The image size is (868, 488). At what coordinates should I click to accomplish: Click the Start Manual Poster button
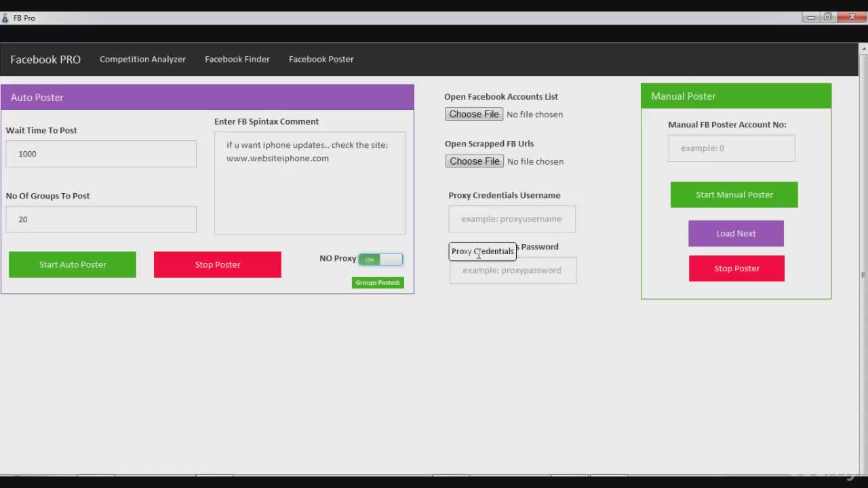pos(734,195)
